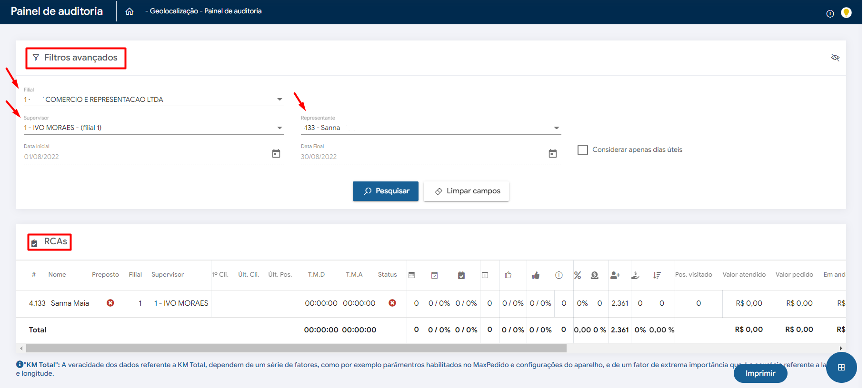This screenshot has height=390, width=868.
Task: Click the round grid floating button
Action: click(841, 367)
